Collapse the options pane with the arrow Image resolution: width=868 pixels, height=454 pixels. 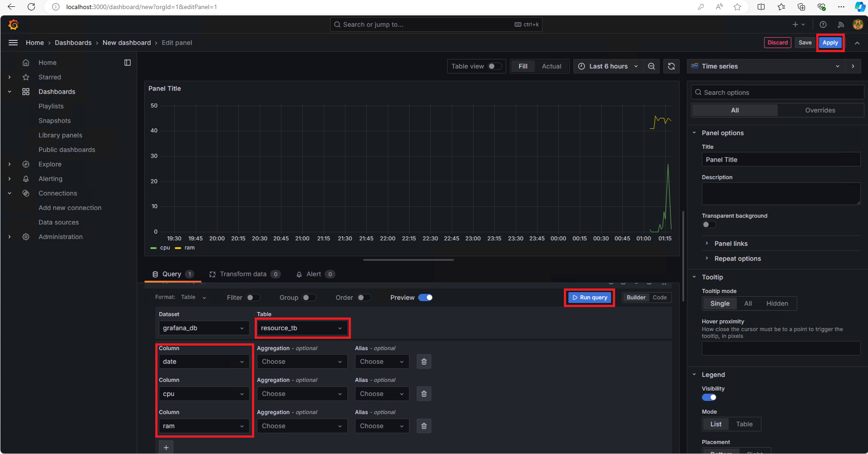click(x=853, y=66)
